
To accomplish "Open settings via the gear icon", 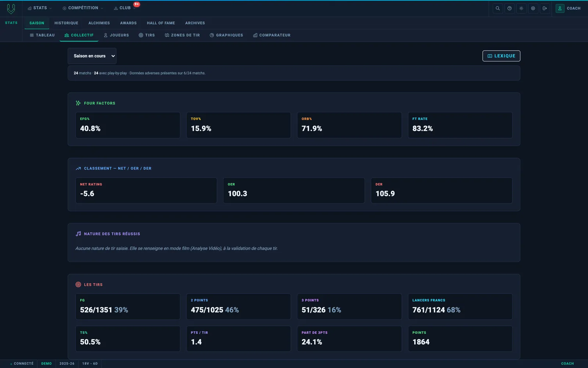I will point(533,8).
